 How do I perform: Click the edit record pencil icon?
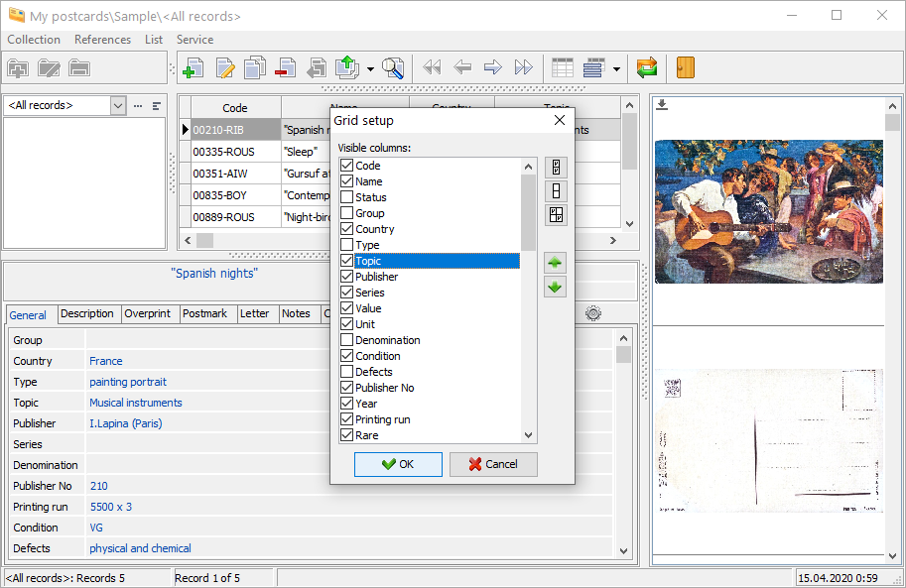pos(225,67)
